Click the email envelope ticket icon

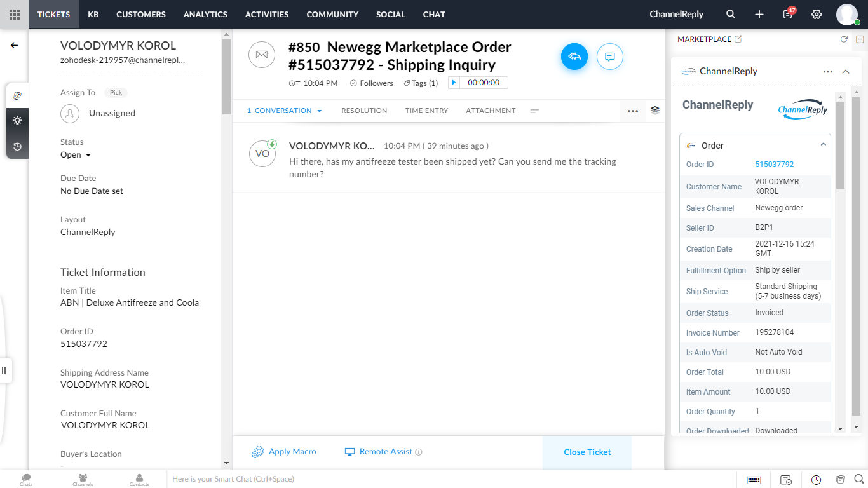click(x=262, y=55)
